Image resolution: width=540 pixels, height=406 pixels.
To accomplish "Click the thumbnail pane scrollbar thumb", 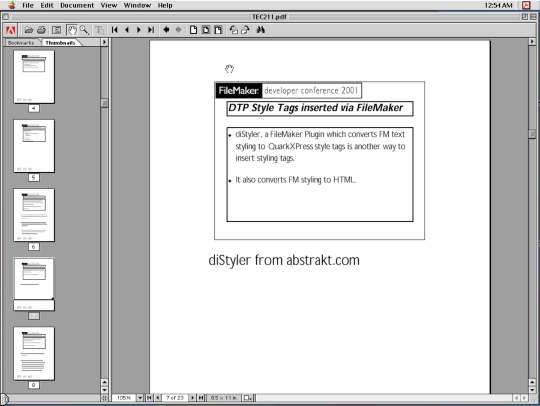I will pos(105,103).
